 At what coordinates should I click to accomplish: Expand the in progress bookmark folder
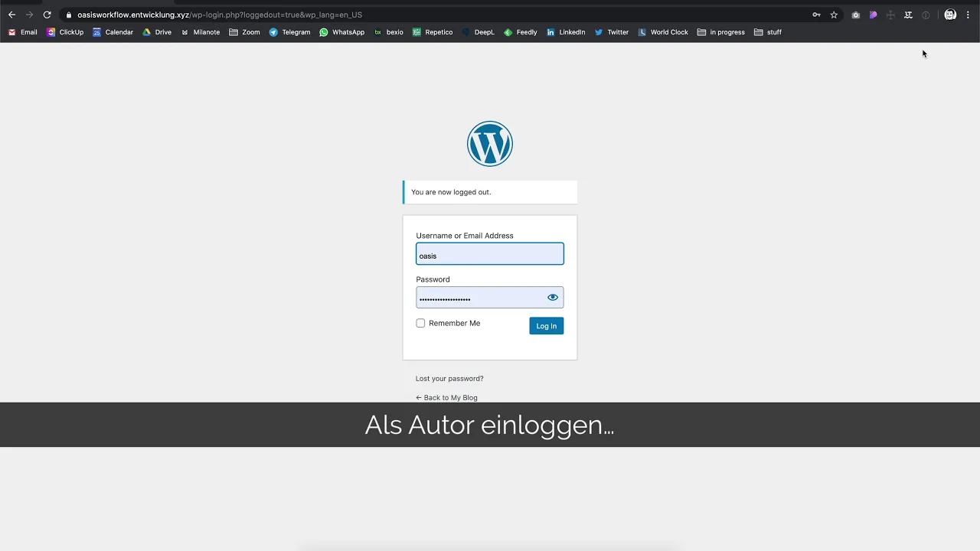(720, 32)
